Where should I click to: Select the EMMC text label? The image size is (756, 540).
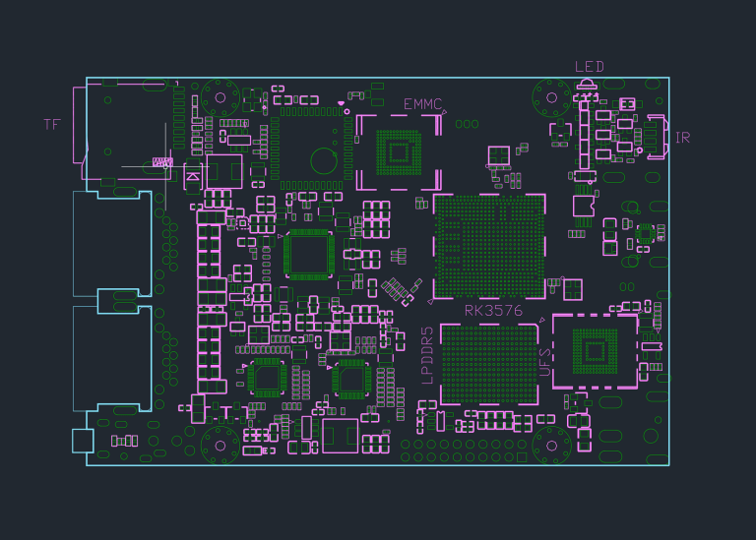coord(422,104)
